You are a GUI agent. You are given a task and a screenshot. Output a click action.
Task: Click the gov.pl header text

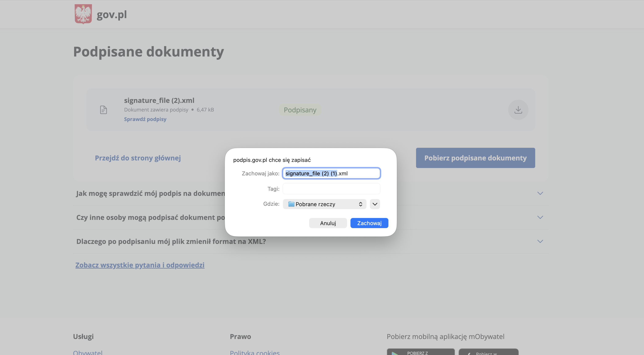point(112,15)
